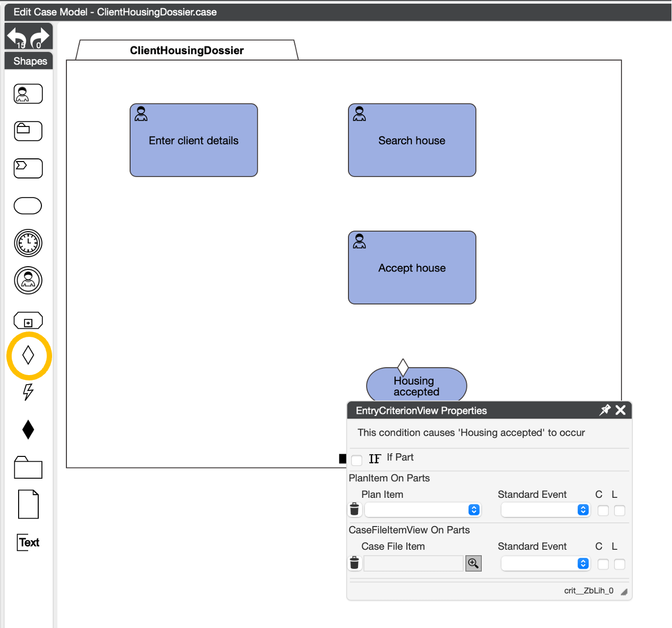Viewport: 672px width, 628px height.
Task: Click the undo arrow button
Action: [x=16, y=37]
